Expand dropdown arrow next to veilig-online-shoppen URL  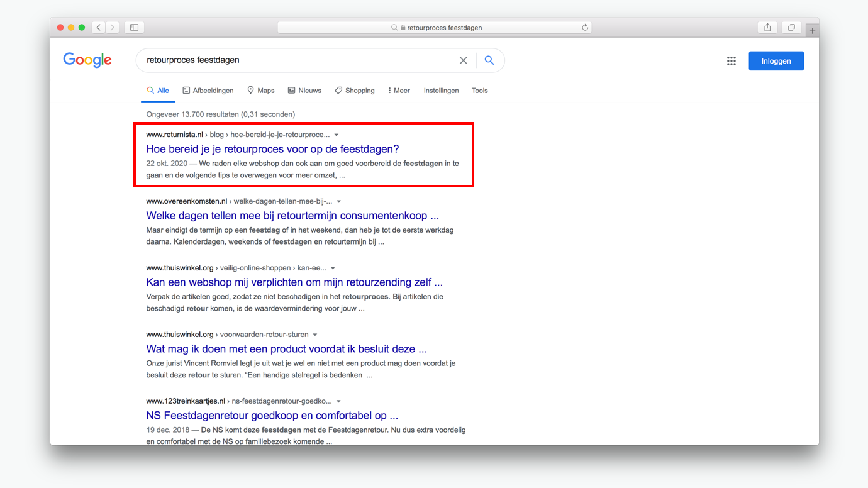point(333,269)
